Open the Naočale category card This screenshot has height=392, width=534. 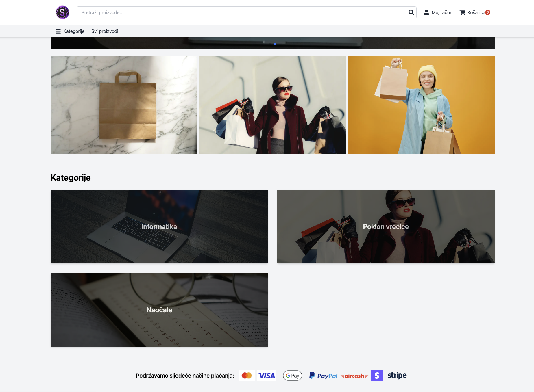(159, 310)
